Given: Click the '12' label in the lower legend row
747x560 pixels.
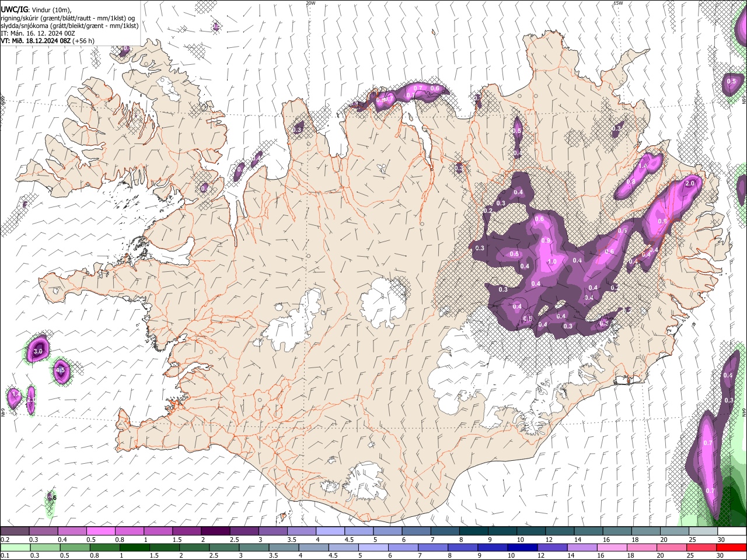Looking at the screenshot, I should [x=540, y=555].
